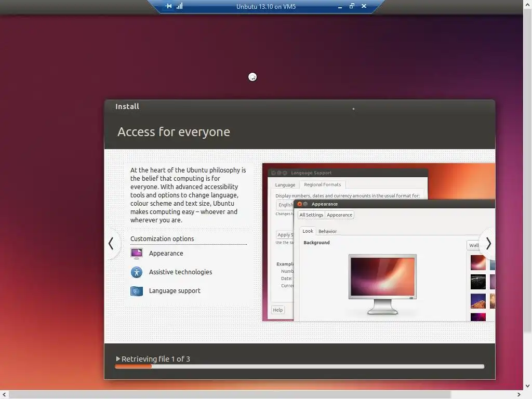Viewport: 532px width, 399px height.
Task: Advance to the next installer slide
Action: click(x=488, y=244)
